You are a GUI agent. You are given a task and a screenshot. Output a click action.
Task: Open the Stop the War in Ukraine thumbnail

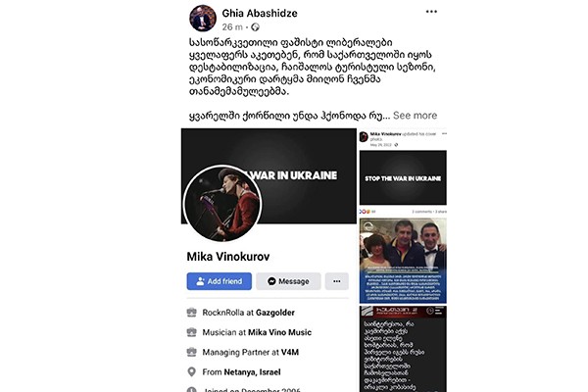(403, 177)
